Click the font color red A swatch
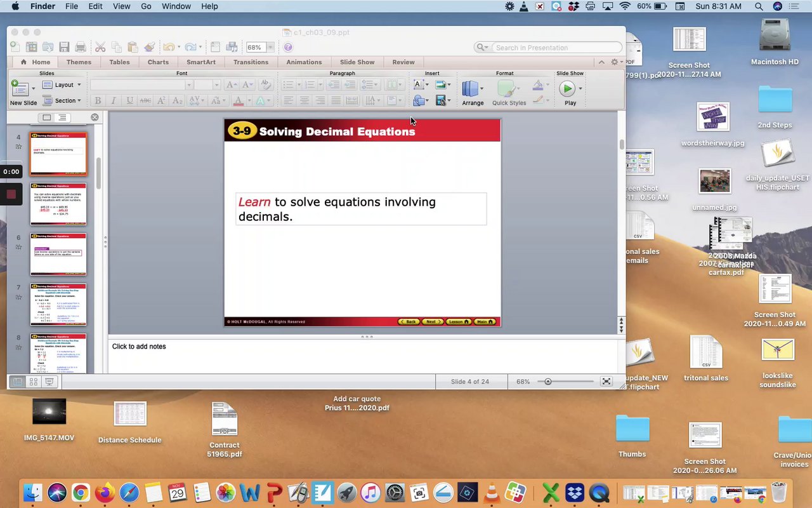812x508 pixels. click(x=239, y=100)
